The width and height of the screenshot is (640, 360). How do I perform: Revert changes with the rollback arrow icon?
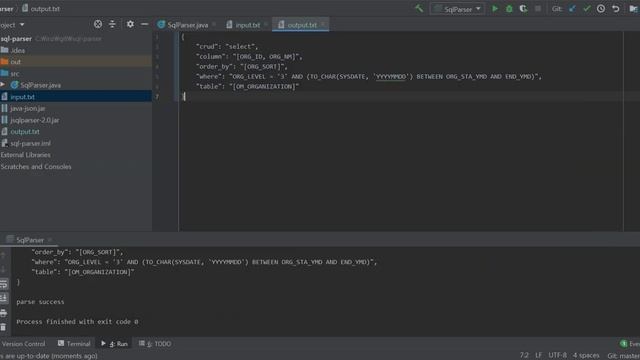click(x=616, y=9)
